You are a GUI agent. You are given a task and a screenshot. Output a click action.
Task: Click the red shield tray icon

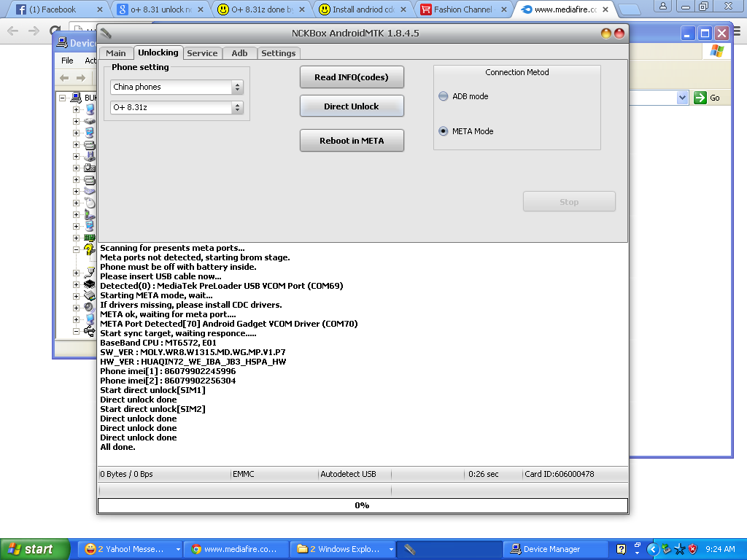(x=692, y=549)
